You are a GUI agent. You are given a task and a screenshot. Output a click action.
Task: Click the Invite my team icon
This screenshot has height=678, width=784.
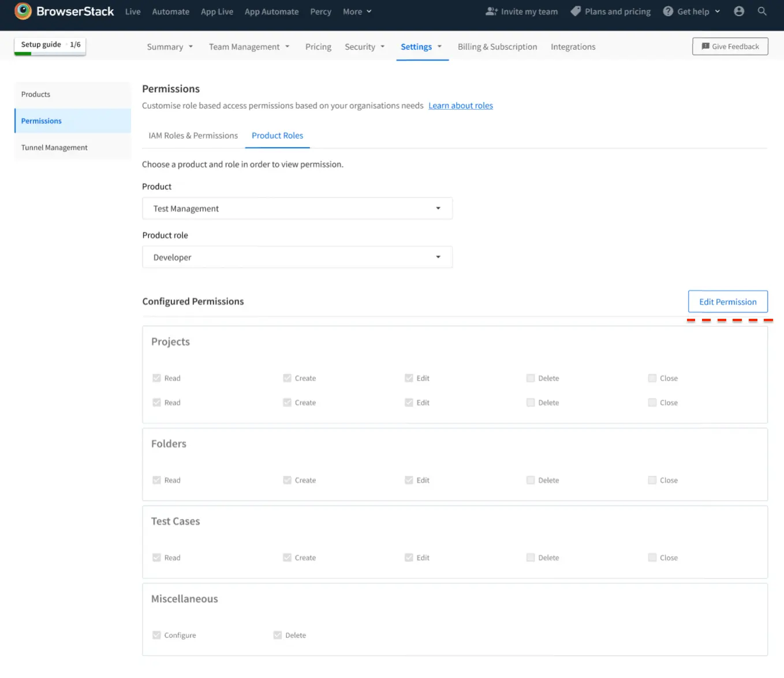[491, 12]
